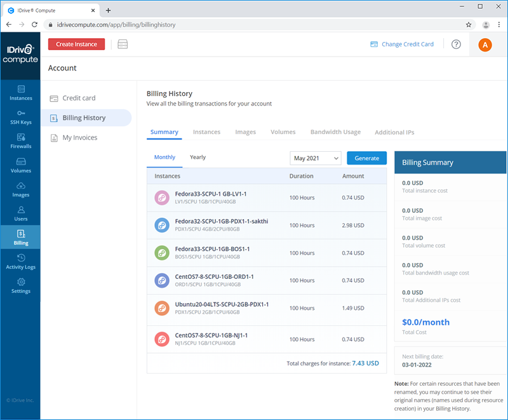Switch to the Summary tab
The width and height of the screenshot is (508, 420).
click(x=164, y=132)
